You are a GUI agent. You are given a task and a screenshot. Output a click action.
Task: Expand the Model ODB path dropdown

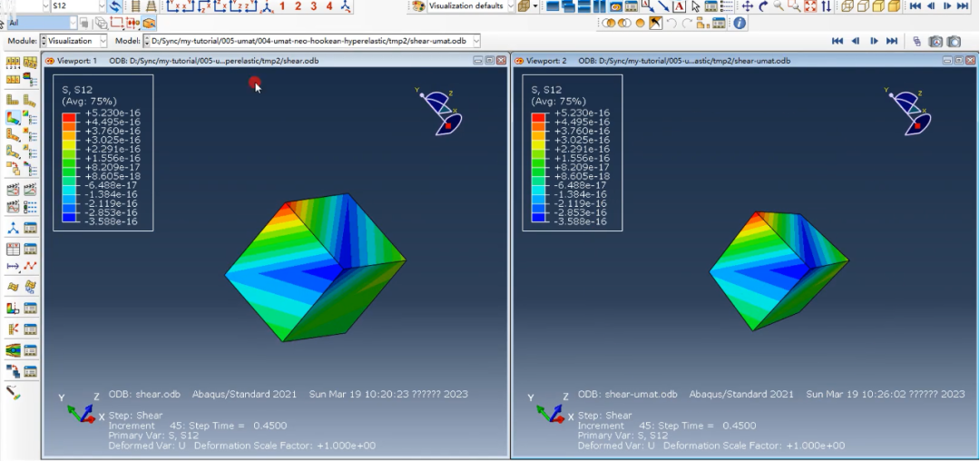coord(475,41)
